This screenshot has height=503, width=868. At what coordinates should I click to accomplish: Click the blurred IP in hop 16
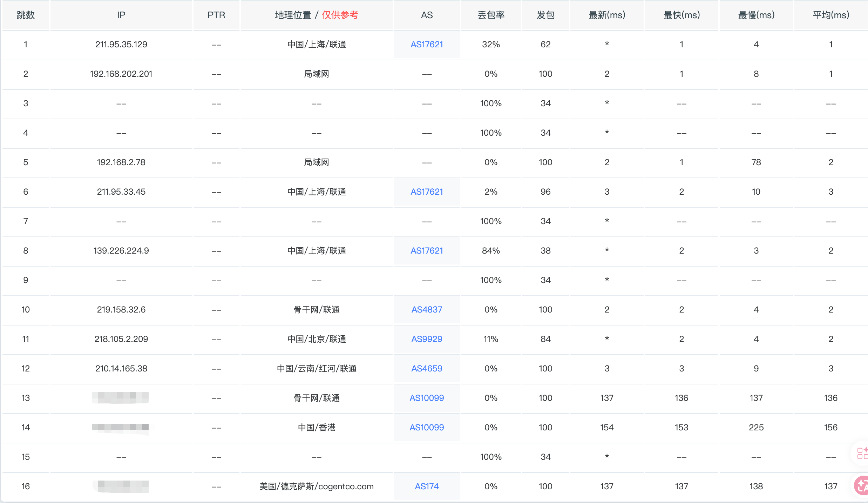(x=121, y=487)
